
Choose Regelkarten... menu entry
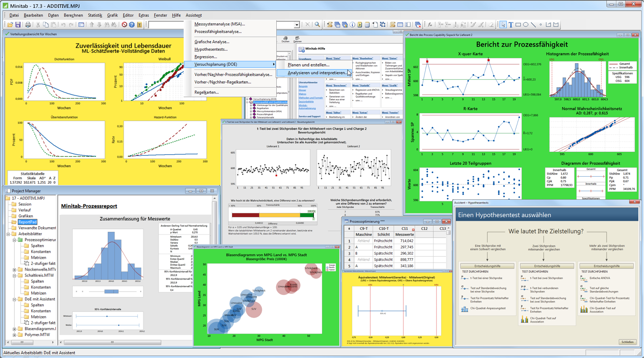coord(206,92)
